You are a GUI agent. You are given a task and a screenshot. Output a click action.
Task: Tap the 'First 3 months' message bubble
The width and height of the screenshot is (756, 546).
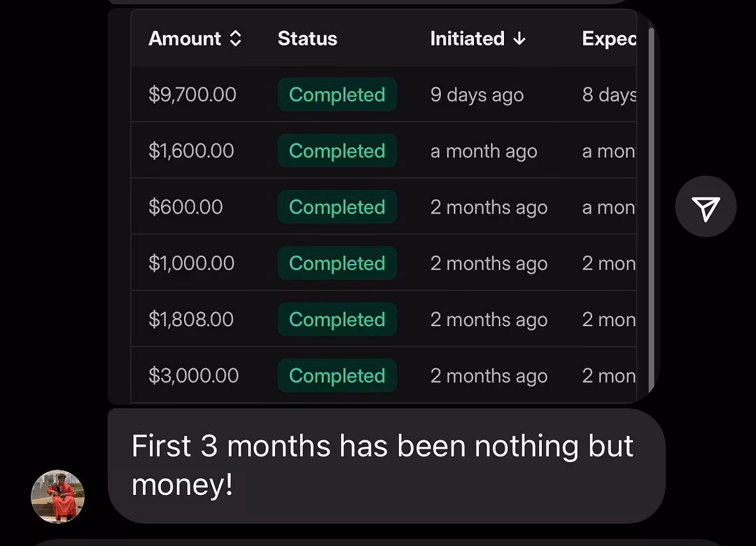(x=386, y=466)
